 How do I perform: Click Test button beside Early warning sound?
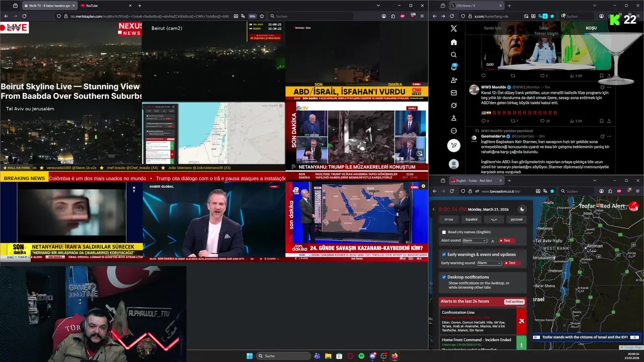511,263
